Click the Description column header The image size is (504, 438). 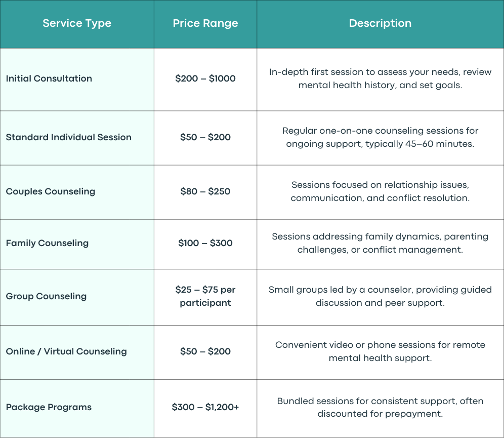pos(380,23)
